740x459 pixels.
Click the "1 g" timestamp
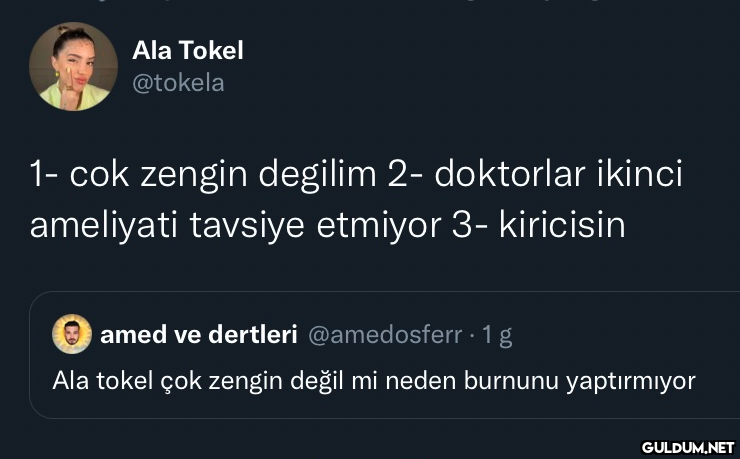[497, 335]
